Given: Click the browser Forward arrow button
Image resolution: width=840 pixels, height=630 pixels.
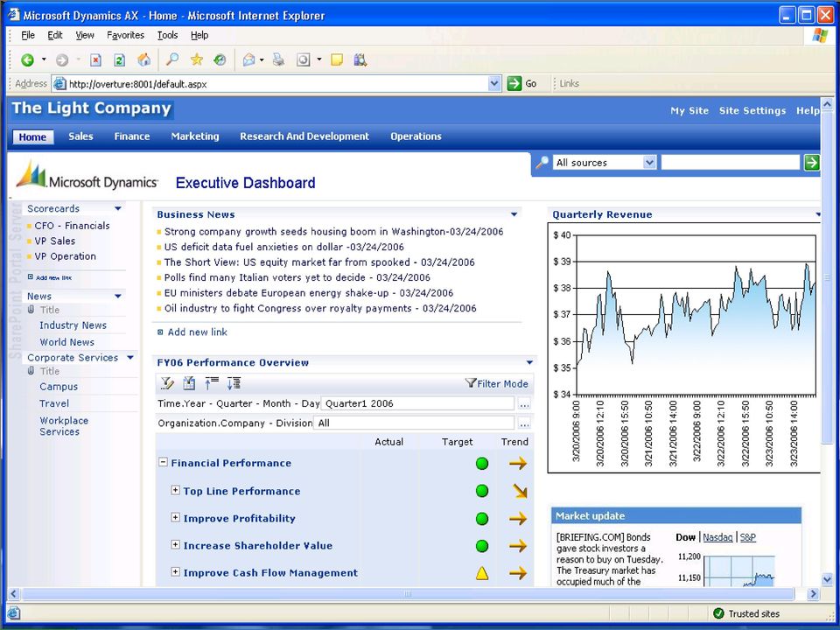Looking at the screenshot, I should (62, 60).
